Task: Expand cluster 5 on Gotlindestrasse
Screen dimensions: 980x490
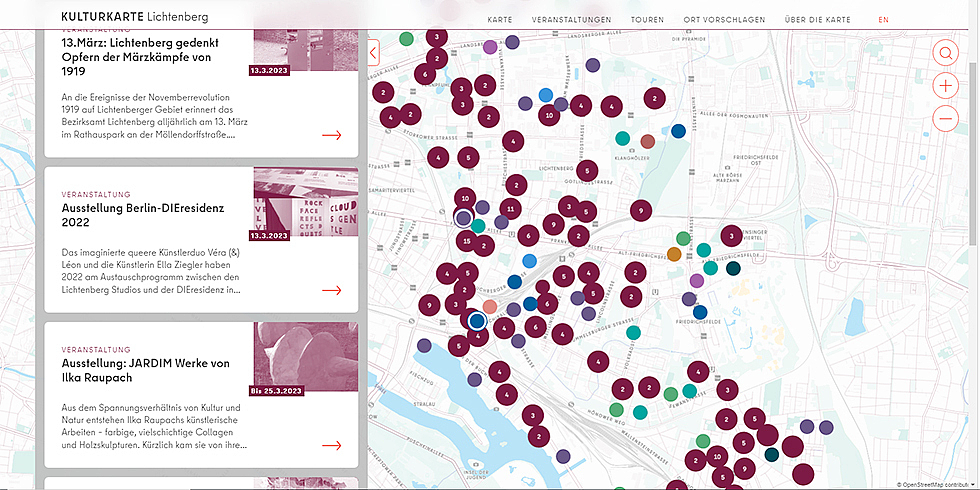Action: coord(587,171)
